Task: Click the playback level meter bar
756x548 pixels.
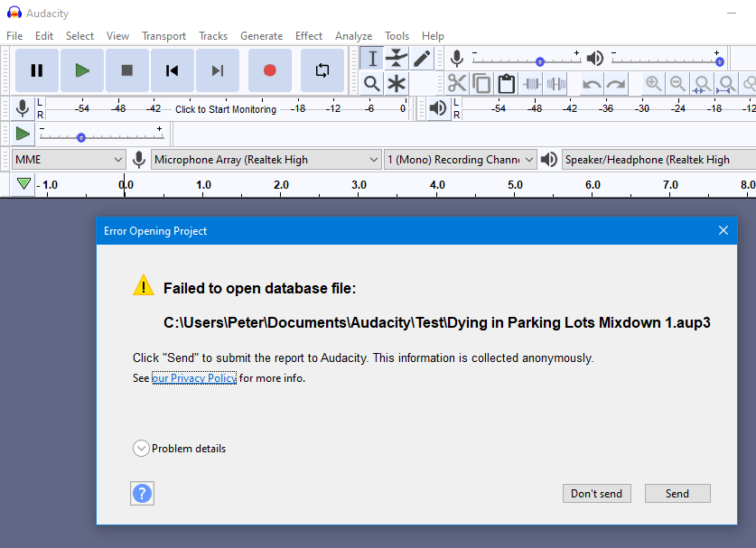Action: click(609, 109)
